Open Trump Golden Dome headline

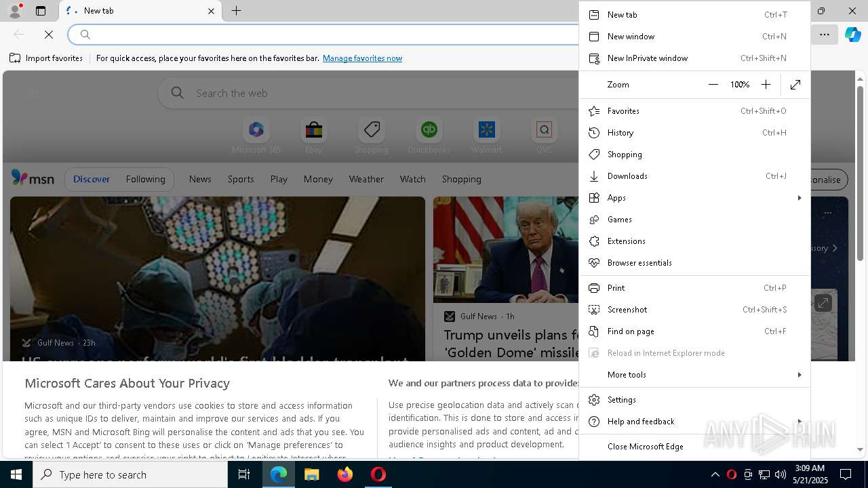click(x=512, y=344)
